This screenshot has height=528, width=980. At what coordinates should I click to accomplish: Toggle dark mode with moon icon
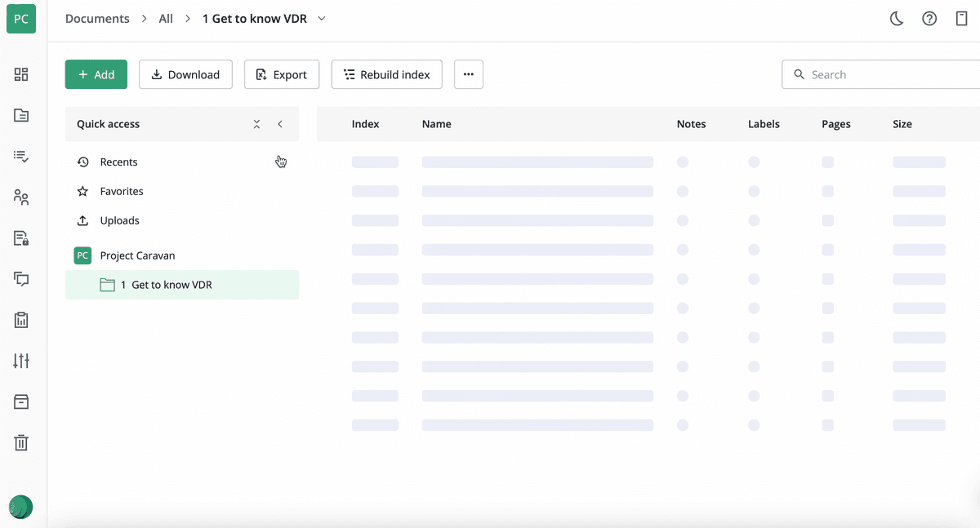coord(897,19)
